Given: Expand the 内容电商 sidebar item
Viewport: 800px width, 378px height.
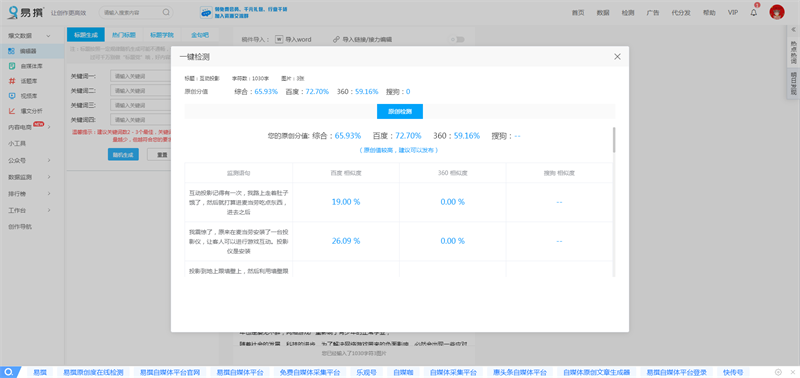Looking at the screenshot, I should point(49,128).
